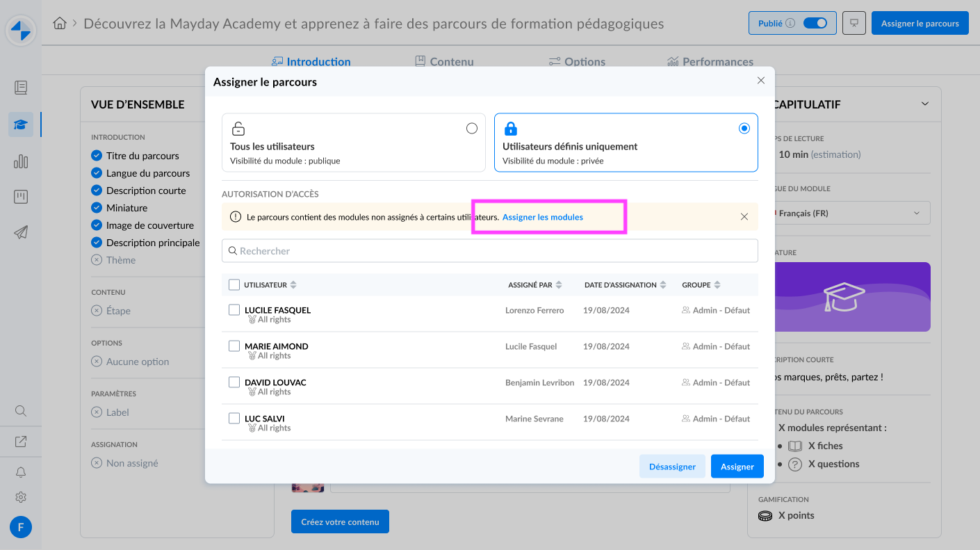Open notifications bell icon in sidebar
Screen dimensions: 980x550
(21, 473)
